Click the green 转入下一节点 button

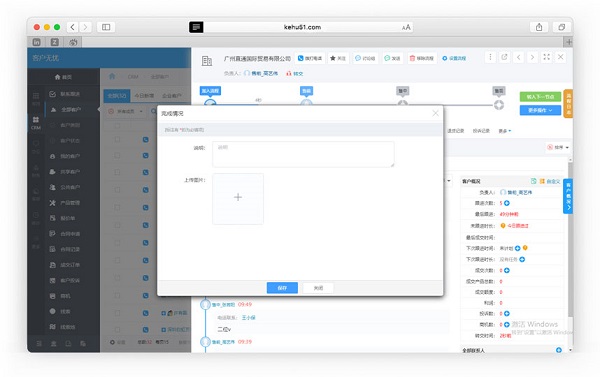[x=540, y=97]
